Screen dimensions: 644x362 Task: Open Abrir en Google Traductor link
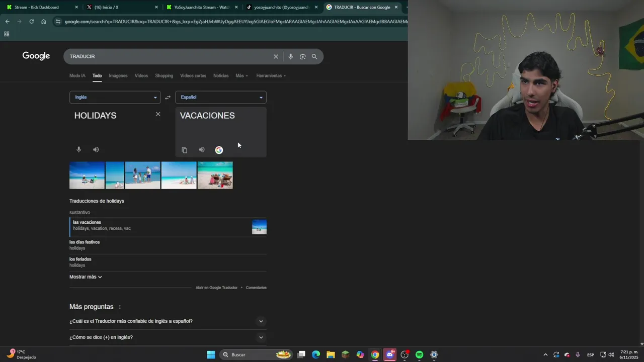(x=216, y=288)
